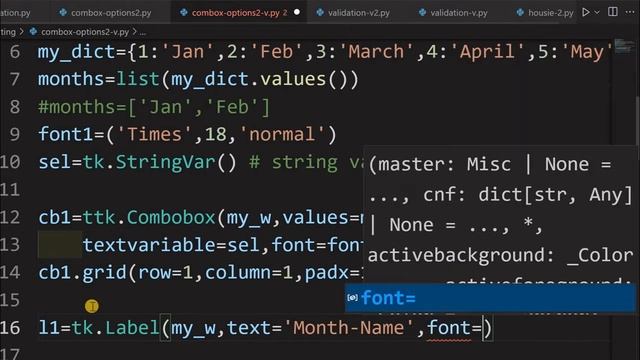This screenshot has width=640, height=360.
Task: Click ttk.Combobox in line 12
Action: pos(149,218)
